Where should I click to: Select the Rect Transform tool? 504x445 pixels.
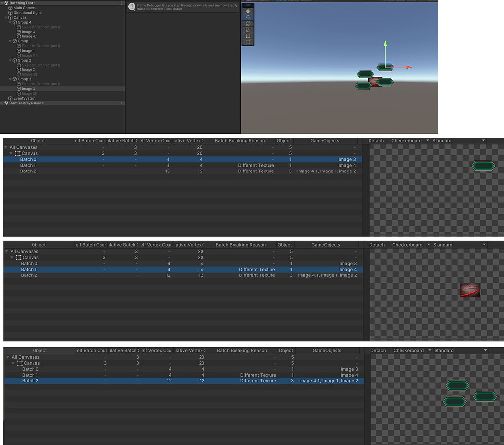click(x=248, y=35)
